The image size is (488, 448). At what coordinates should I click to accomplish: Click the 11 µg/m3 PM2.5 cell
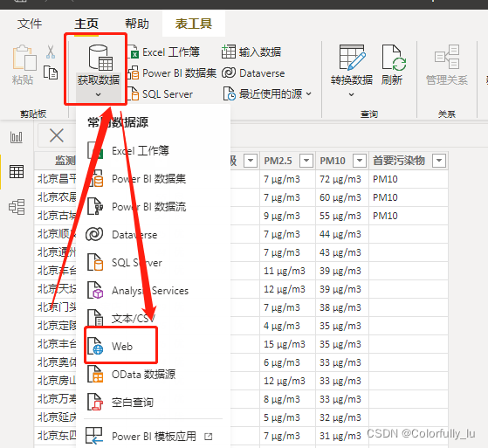(287, 271)
